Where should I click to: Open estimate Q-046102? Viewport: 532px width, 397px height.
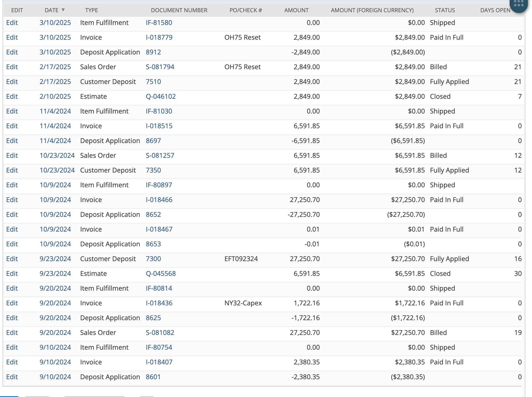161,96
